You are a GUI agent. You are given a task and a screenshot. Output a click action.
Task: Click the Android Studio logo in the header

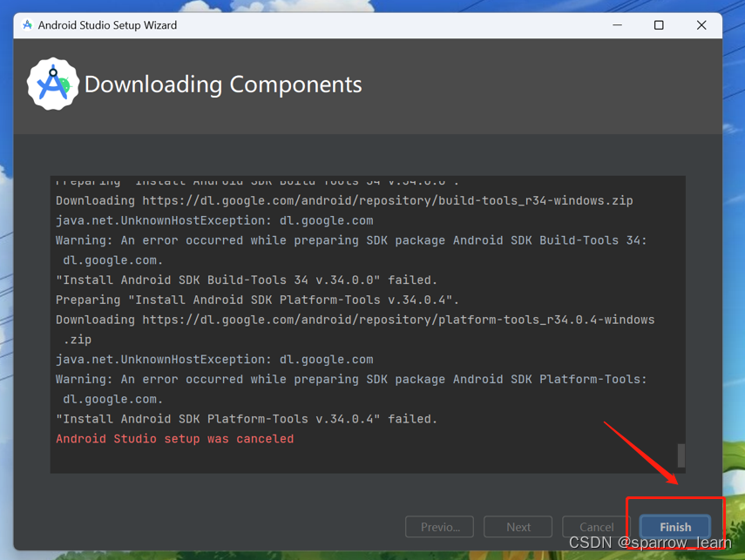[x=53, y=84]
